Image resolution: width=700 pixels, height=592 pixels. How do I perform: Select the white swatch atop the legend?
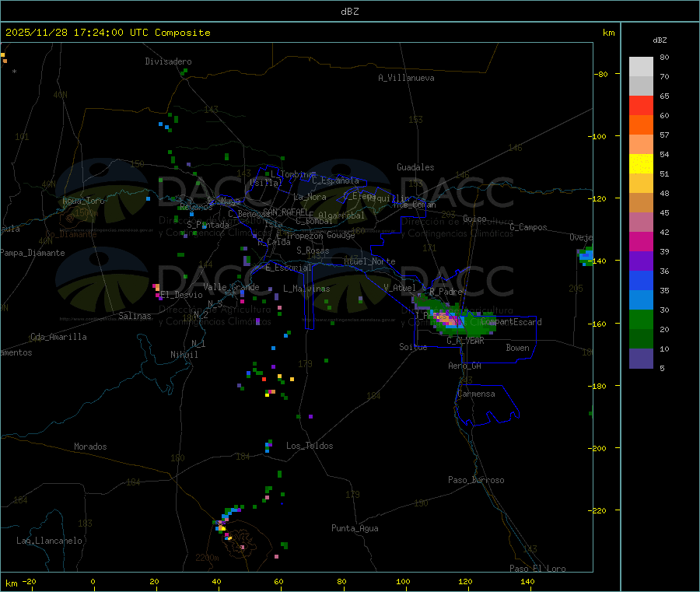(641, 66)
